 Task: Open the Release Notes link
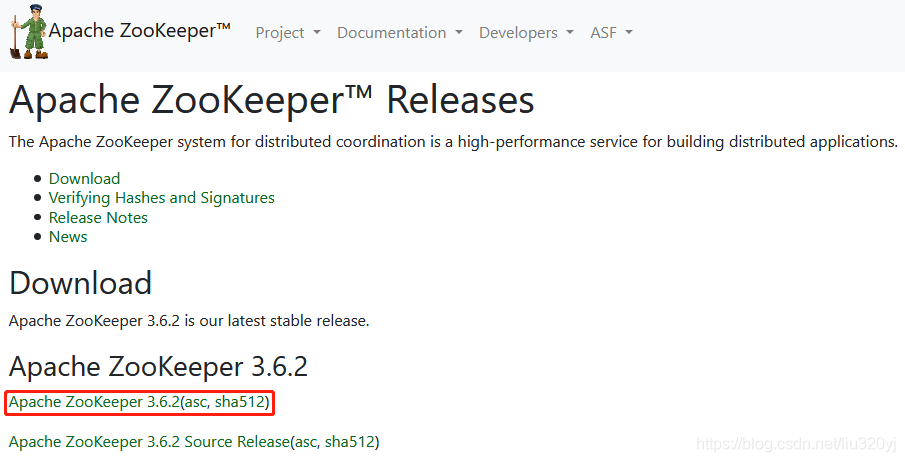pos(98,217)
